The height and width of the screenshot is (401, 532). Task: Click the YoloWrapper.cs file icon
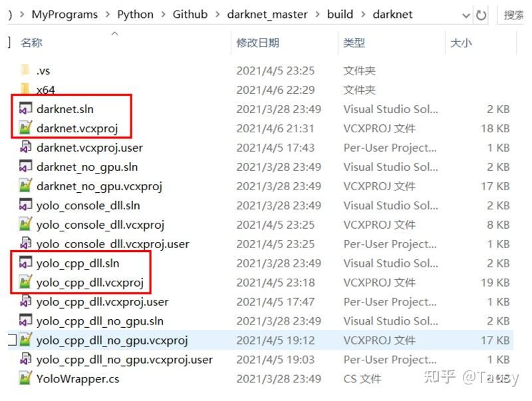click(x=24, y=378)
